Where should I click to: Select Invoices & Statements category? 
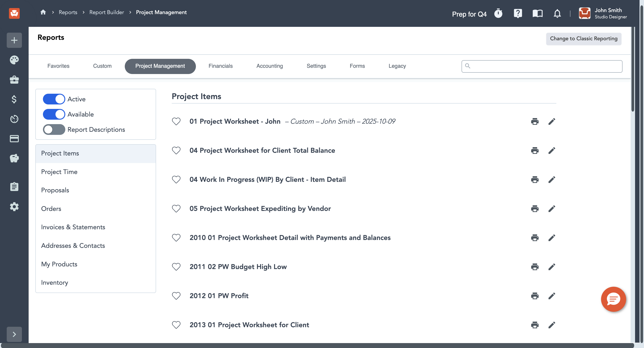pyautogui.click(x=95, y=227)
